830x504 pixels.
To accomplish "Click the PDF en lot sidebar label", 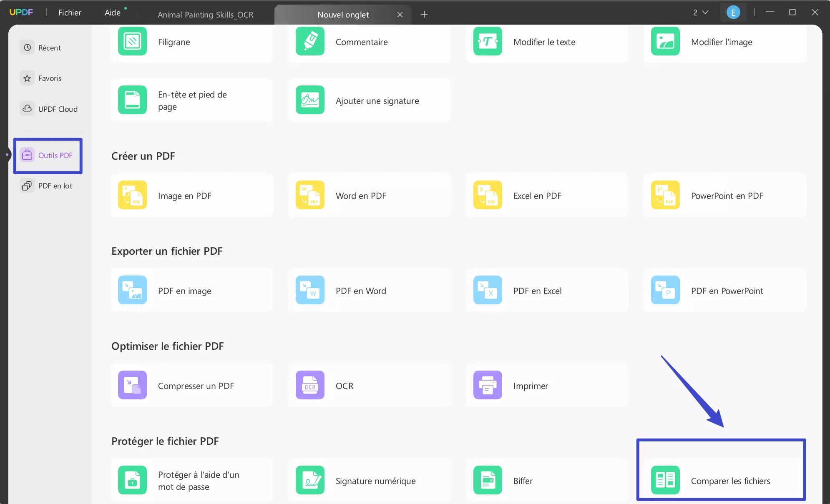I will click(x=55, y=186).
